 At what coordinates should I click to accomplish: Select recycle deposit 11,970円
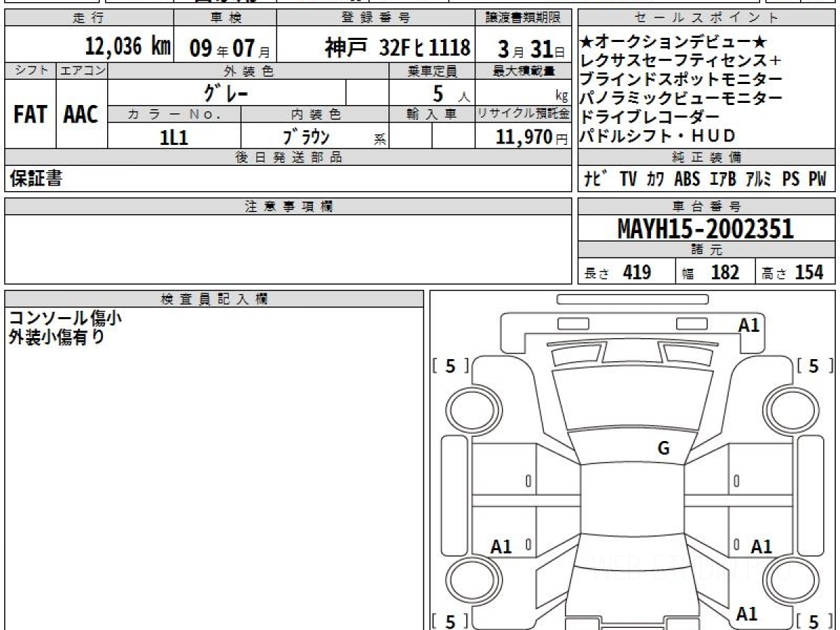(531, 137)
